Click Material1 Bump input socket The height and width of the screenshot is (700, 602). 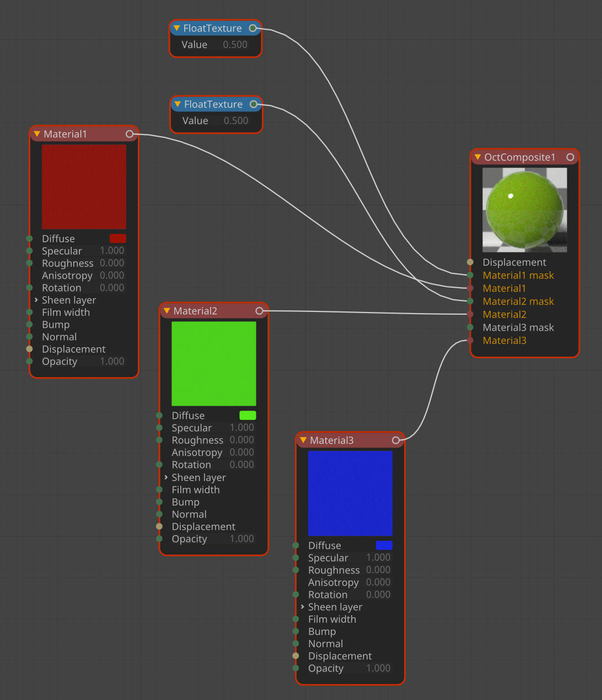tap(30, 325)
